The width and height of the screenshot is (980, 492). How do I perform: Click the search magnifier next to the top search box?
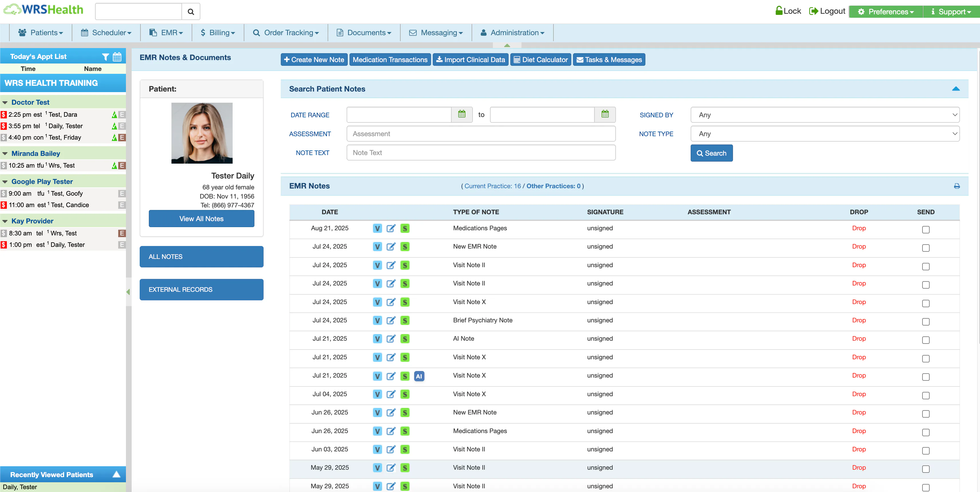point(190,11)
